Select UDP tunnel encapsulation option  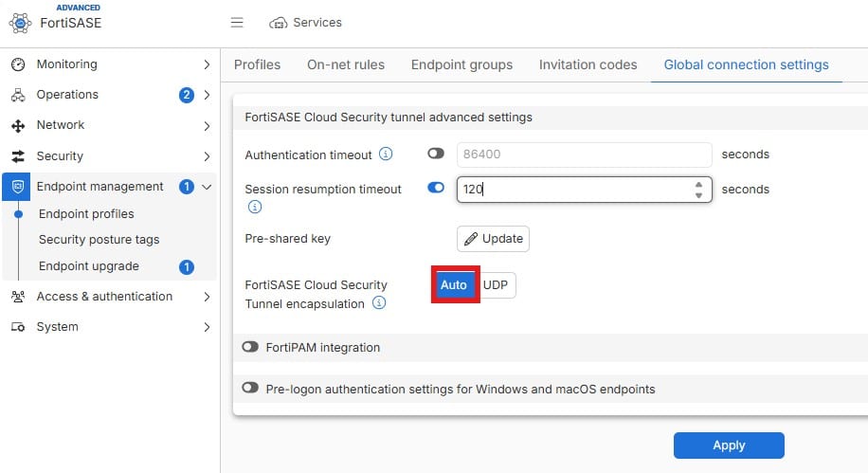[x=496, y=284]
